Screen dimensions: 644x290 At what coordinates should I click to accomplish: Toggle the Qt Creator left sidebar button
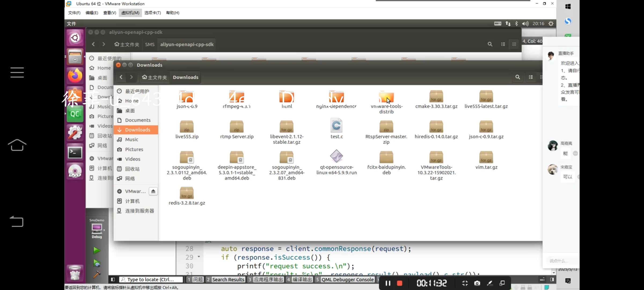[113, 280]
